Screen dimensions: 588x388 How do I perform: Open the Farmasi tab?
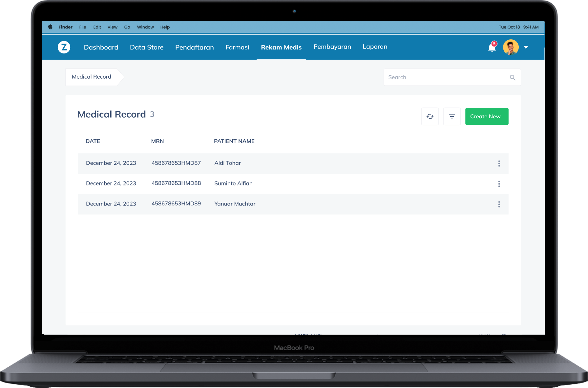click(237, 48)
